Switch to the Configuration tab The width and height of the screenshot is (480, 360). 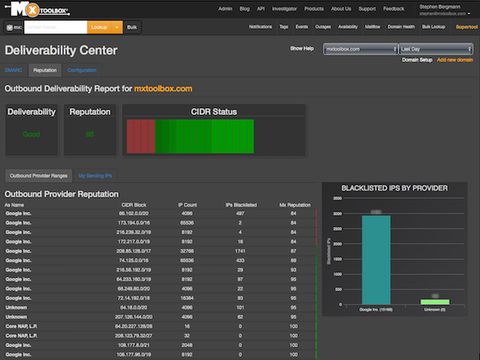[x=82, y=70]
